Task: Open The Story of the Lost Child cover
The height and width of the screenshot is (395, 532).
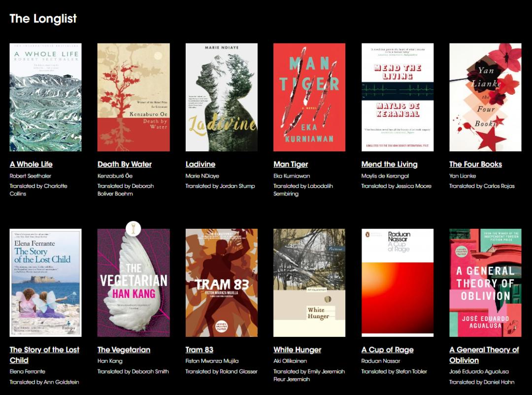Action: [45, 283]
